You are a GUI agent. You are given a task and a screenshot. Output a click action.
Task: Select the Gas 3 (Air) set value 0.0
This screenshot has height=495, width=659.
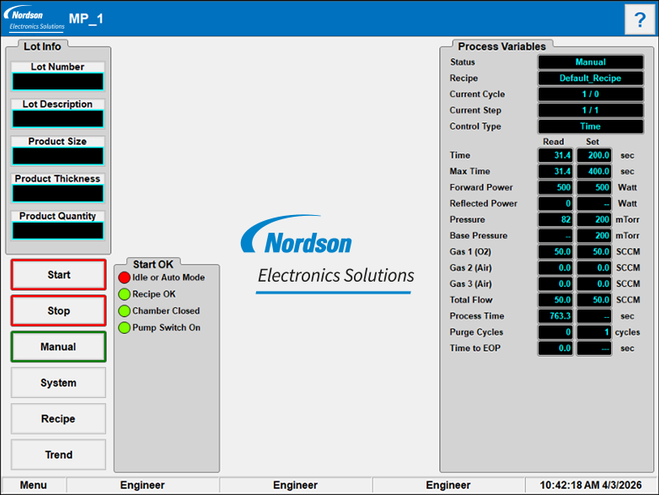tap(594, 284)
